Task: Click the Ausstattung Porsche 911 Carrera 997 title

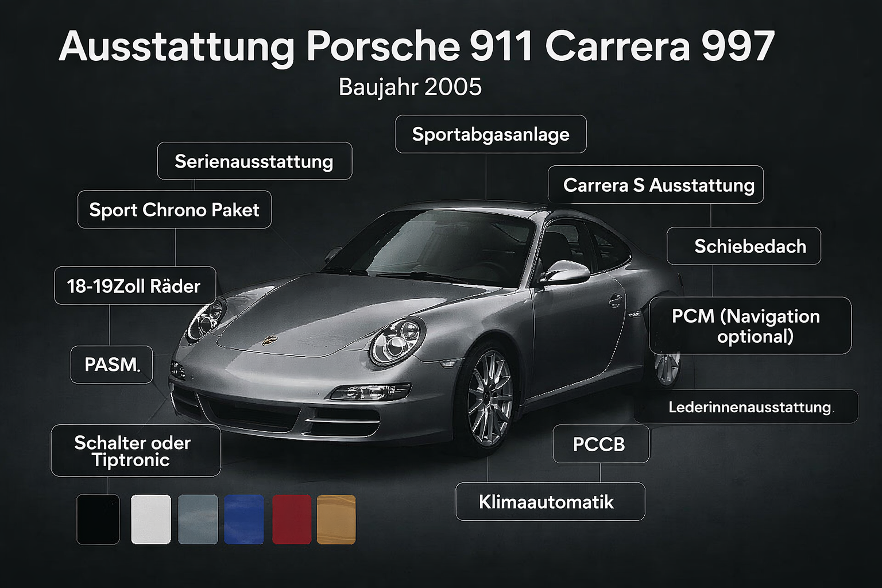Action: 417,47
